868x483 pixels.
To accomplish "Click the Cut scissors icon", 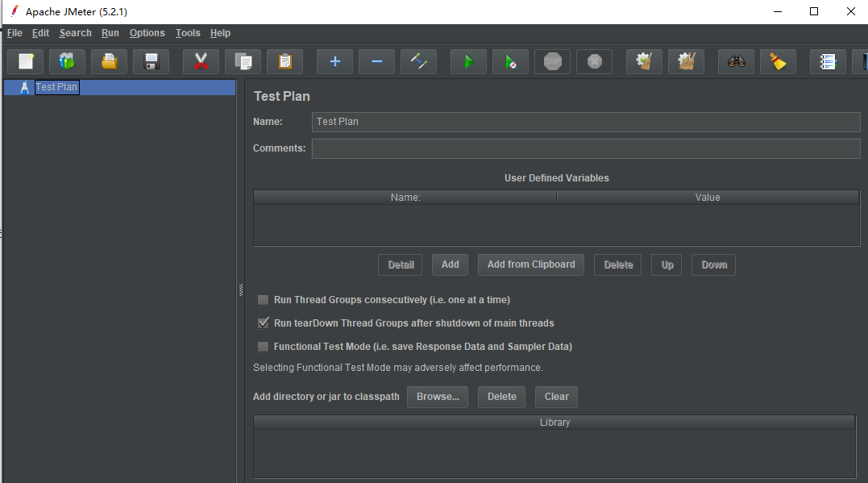I will (201, 61).
